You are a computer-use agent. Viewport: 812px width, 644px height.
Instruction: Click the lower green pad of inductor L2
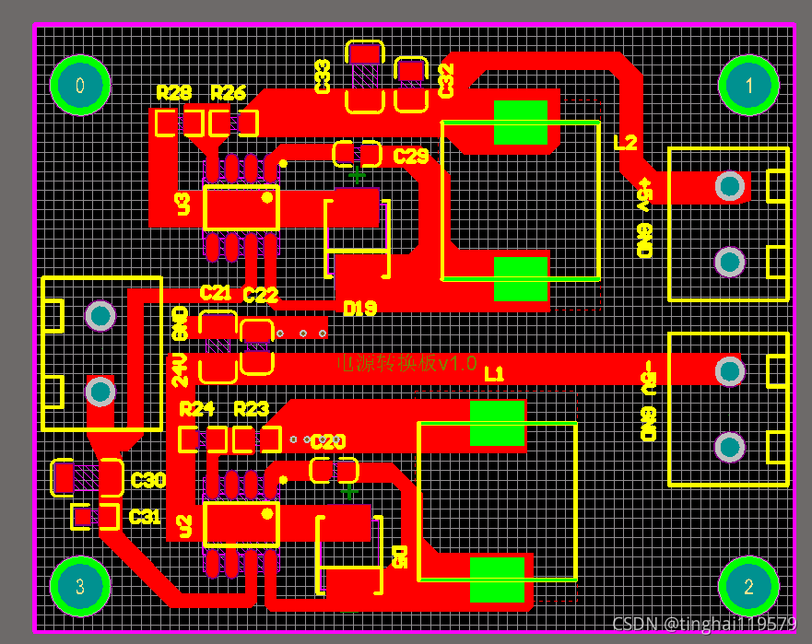coord(521,279)
